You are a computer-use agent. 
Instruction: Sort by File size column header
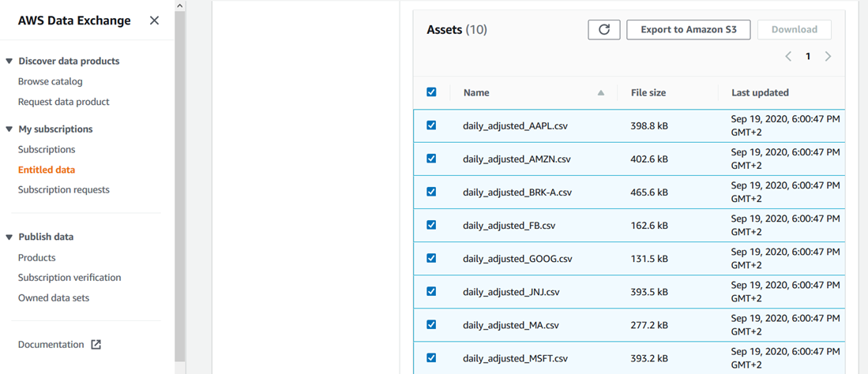[x=648, y=93]
